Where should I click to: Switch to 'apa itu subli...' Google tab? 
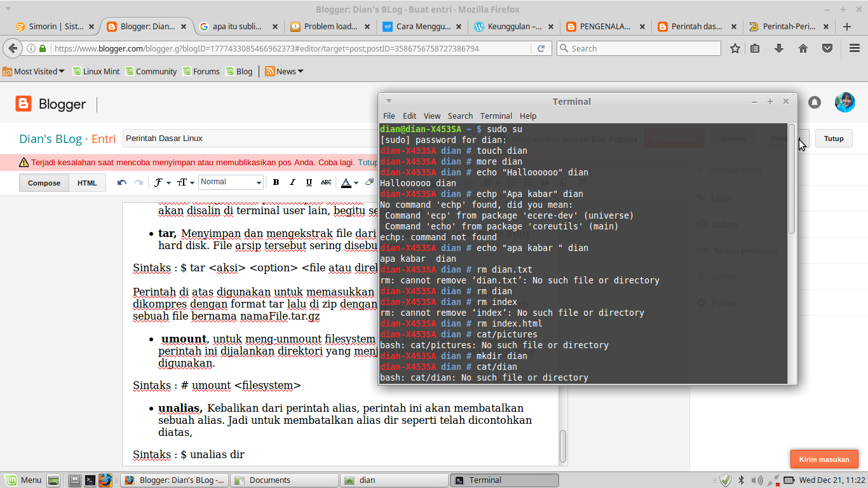click(239, 27)
